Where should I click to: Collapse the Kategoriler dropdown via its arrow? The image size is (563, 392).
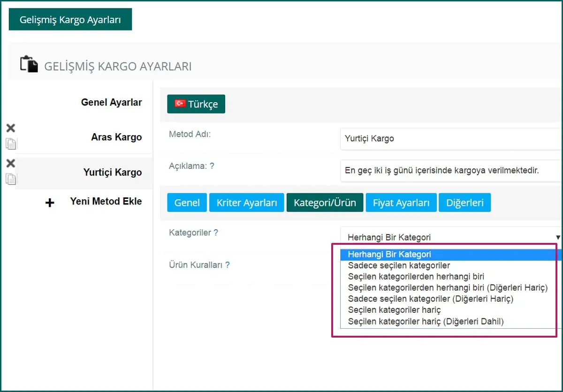tap(558, 237)
